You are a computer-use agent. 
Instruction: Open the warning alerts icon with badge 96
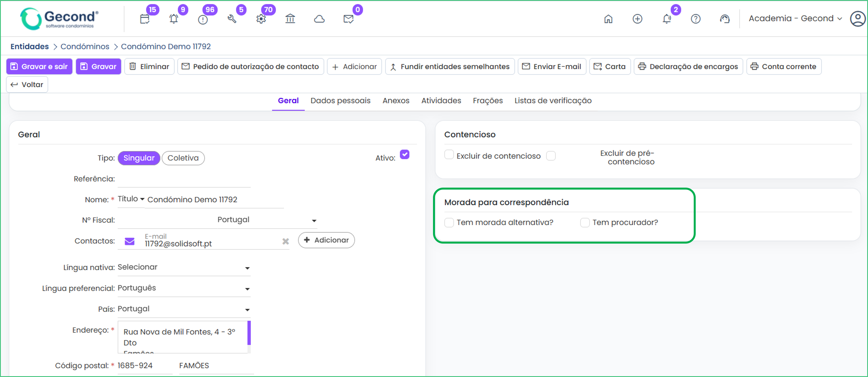(x=203, y=20)
